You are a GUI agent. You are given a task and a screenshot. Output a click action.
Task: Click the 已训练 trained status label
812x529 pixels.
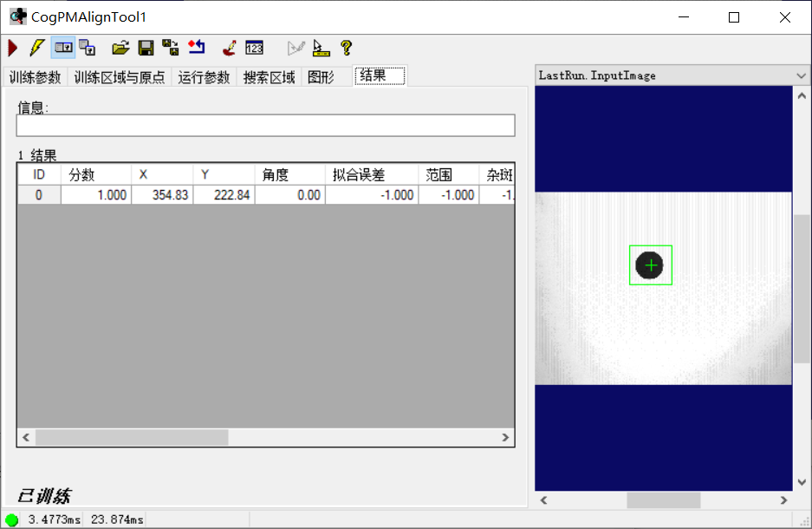point(44,496)
